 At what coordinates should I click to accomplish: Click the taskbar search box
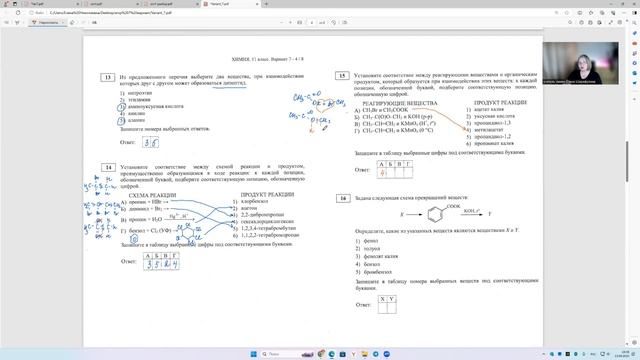(287, 354)
